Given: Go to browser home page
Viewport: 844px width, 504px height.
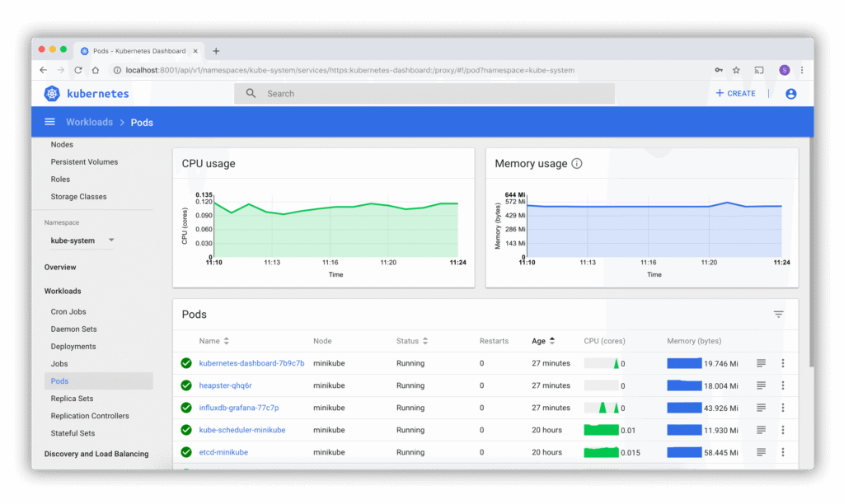Looking at the screenshot, I should pyautogui.click(x=96, y=70).
